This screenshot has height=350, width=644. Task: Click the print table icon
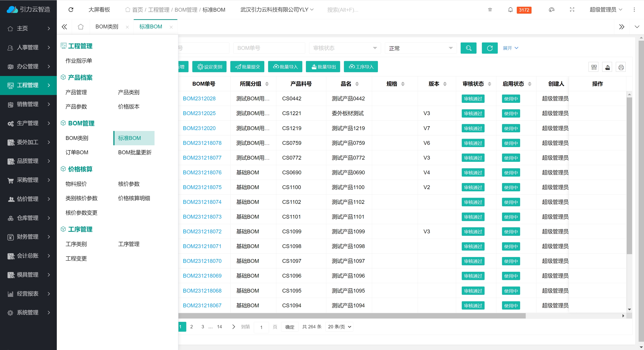(621, 67)
